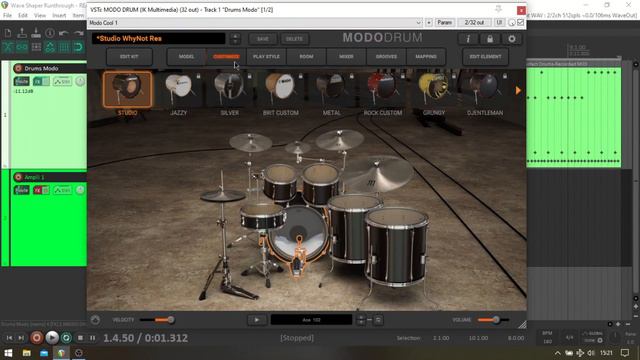Switch to the Mixer tab

click(346, 57)
